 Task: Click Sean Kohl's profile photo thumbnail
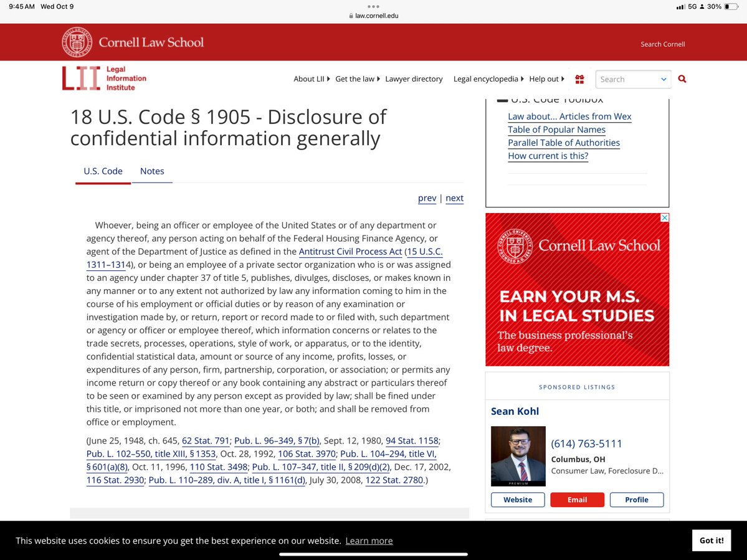pyautogui.click(x=518, y=456)
